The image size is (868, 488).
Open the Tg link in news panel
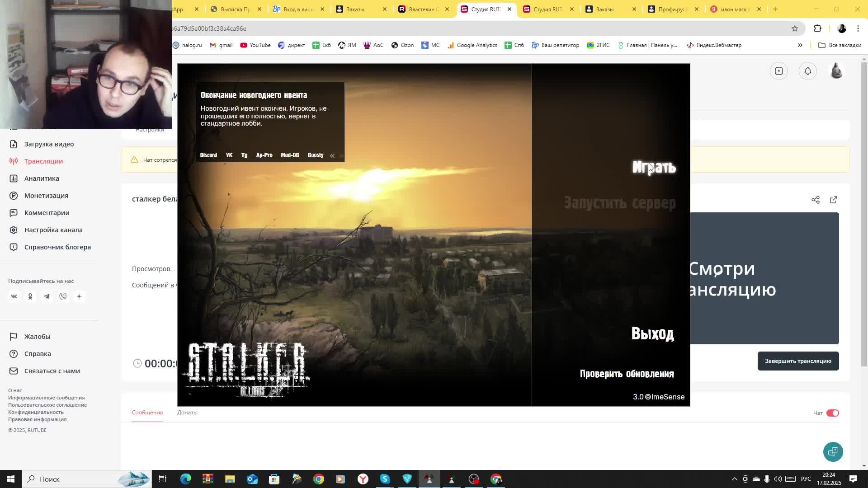pos(244,155)
